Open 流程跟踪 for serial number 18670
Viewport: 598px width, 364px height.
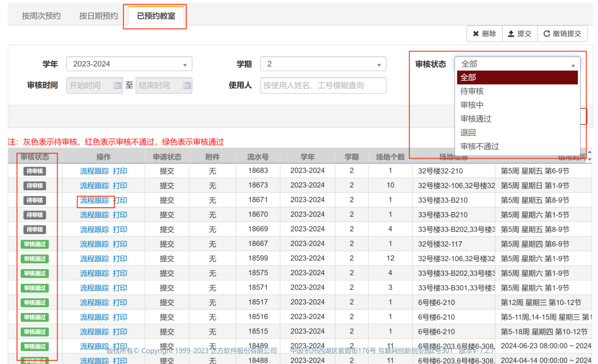click(94, 215)
